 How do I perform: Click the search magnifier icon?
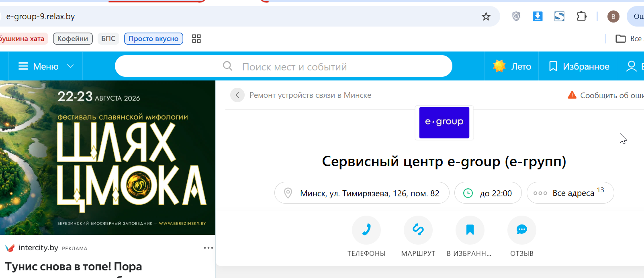(x=227, y=66)
